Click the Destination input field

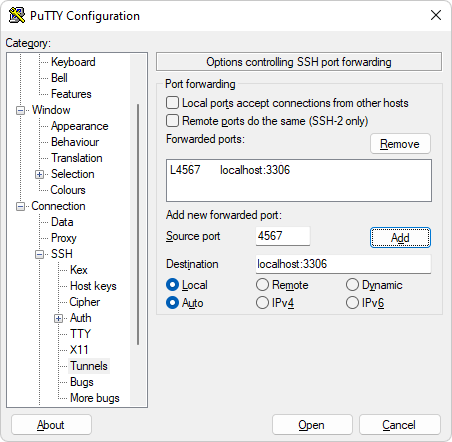[343, 264]
